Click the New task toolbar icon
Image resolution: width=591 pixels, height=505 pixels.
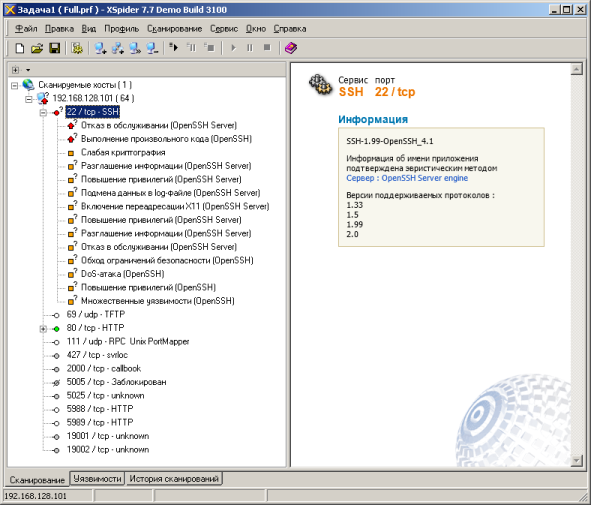tap(20, 48)
